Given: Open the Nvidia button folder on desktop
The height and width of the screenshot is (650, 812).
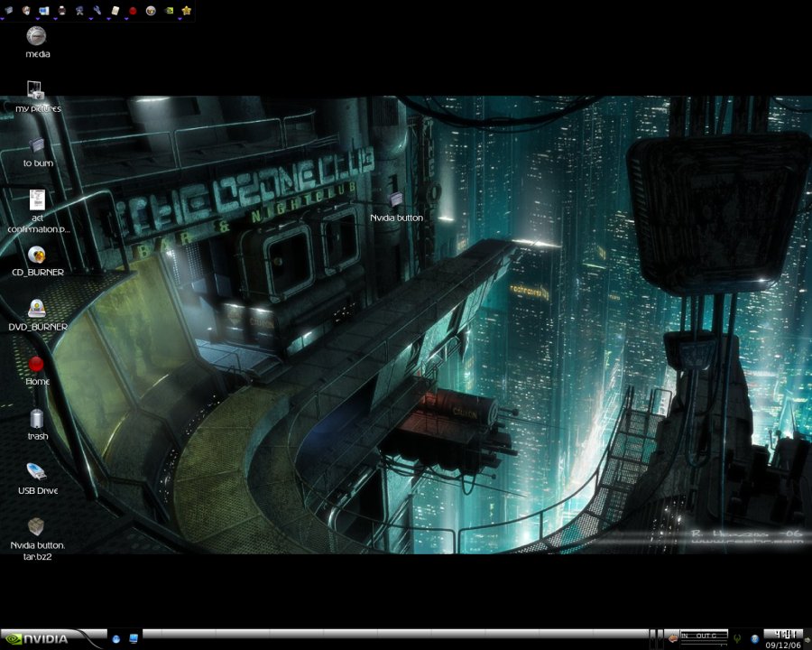Looking at the screenshot, I should [x=396, y=200].
